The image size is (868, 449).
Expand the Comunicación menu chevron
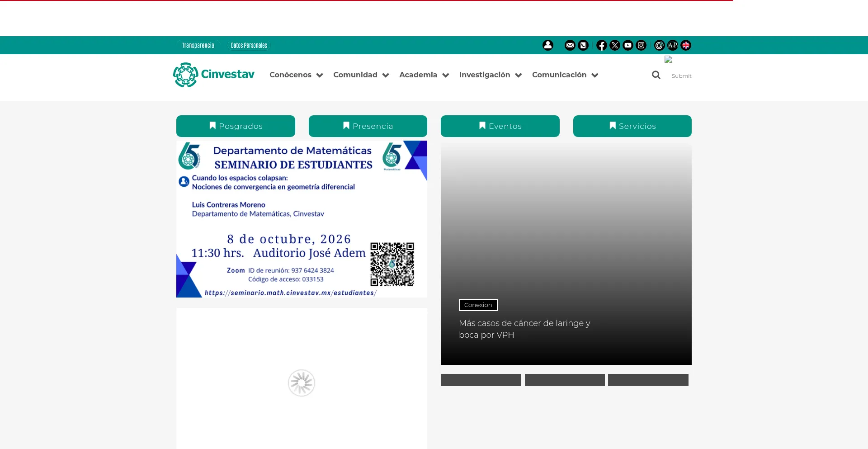click(594, 76)
